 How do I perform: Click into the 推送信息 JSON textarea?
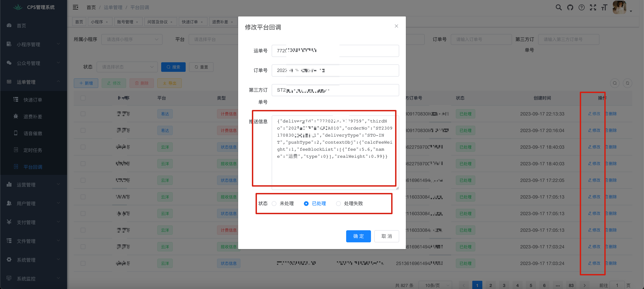point(335,152)
